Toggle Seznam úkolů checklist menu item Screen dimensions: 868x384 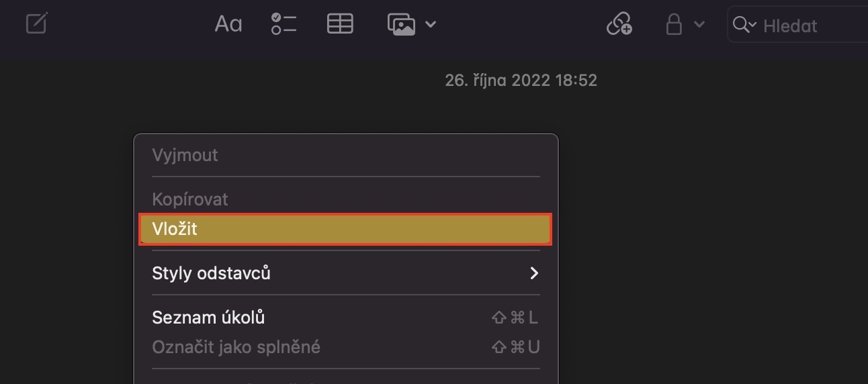tap(208, 318)
